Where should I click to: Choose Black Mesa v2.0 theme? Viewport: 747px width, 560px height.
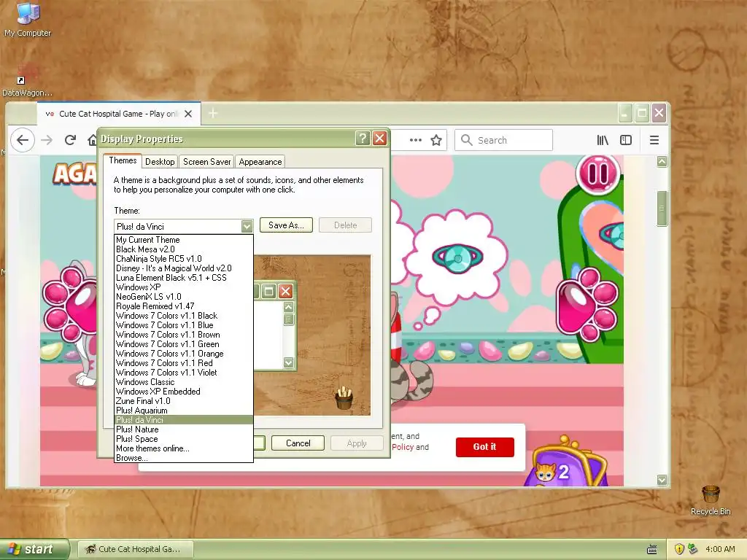184,249
